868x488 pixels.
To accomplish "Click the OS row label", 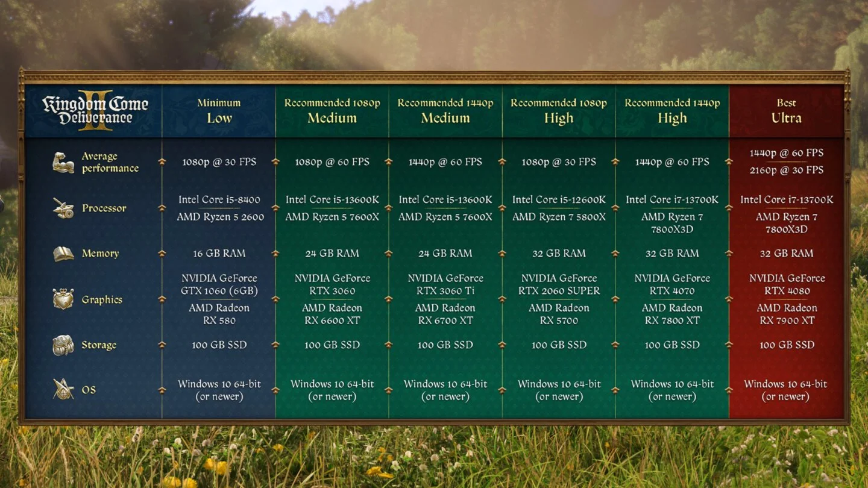I will 89,390.
